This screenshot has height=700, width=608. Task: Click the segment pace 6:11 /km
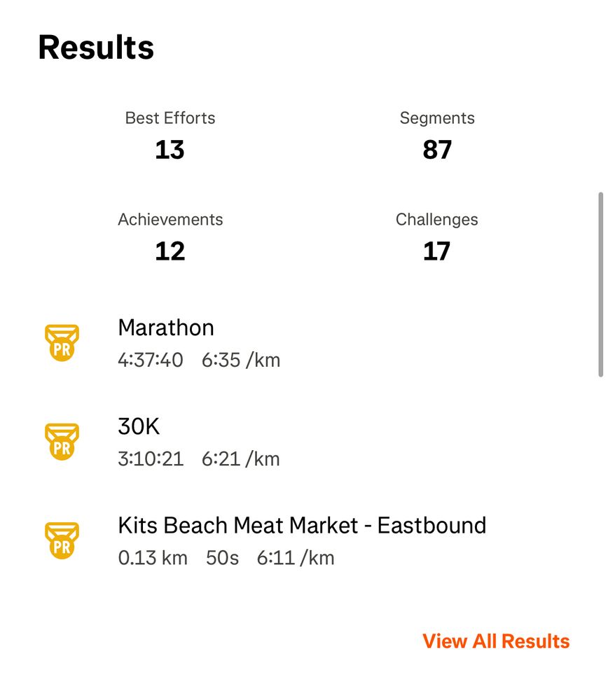point(296,558)
